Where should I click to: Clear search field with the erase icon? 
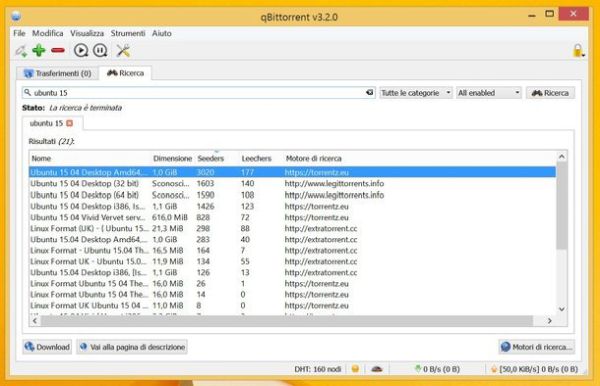pyautogui.click(x=369, y=93)
